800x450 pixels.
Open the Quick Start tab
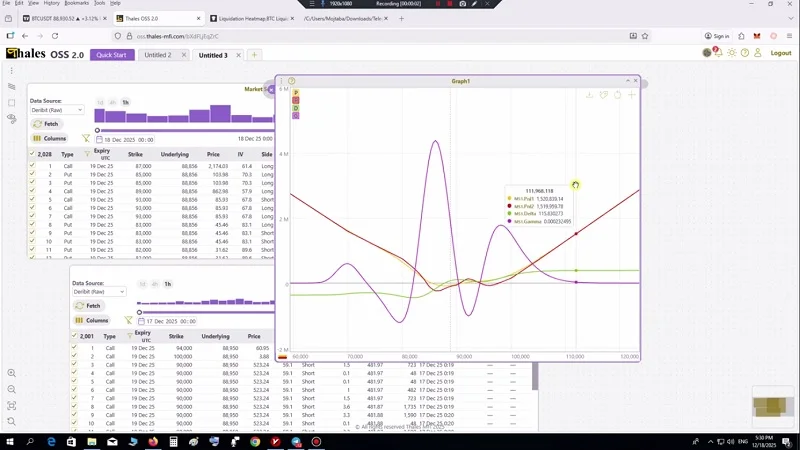pyautogui.click(x=111, y=55)
